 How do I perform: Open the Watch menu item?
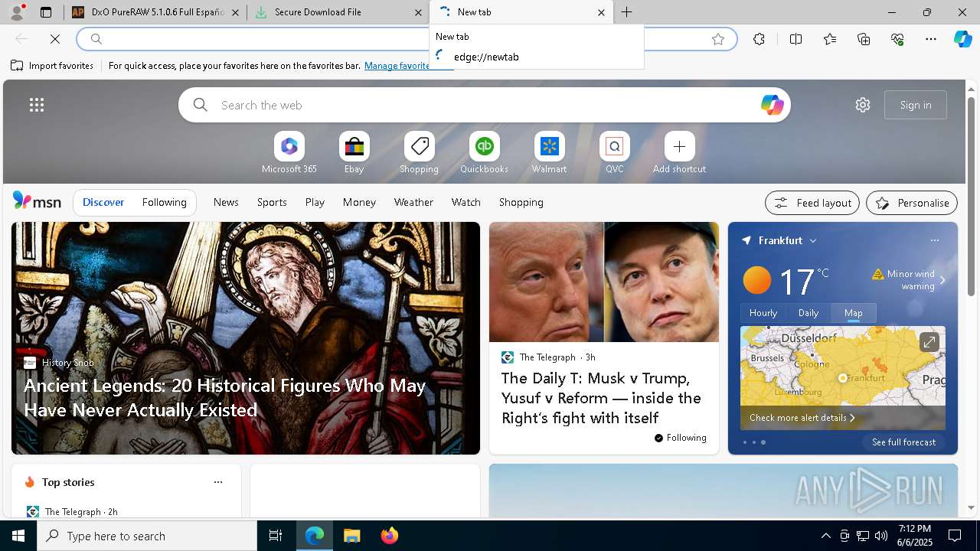pos(466,202)
